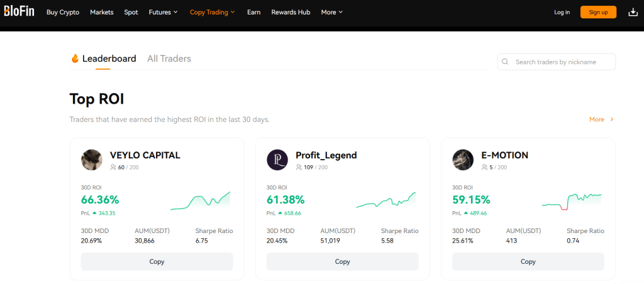This screenshot has width=644, height=284.
Task: Expand the More menu
Action: point(331,12)
